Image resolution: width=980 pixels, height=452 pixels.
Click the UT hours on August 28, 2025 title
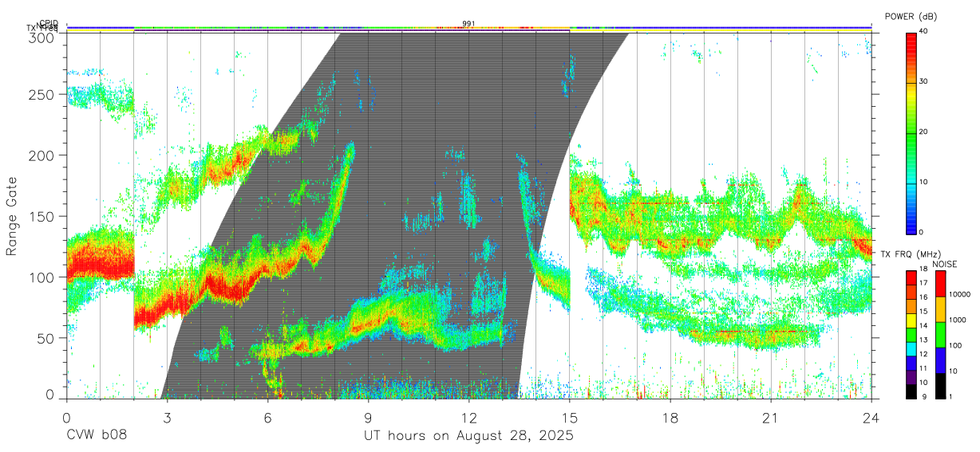coord(468,436)
